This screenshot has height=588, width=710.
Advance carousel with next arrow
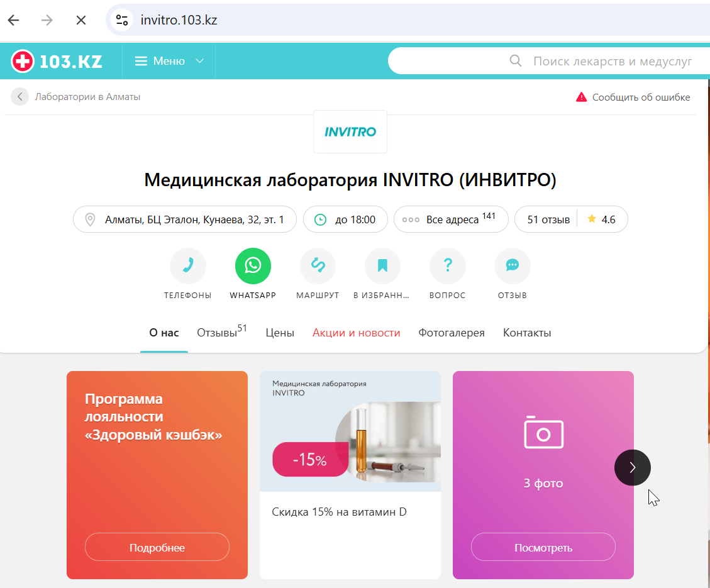(x=632, y=468)
